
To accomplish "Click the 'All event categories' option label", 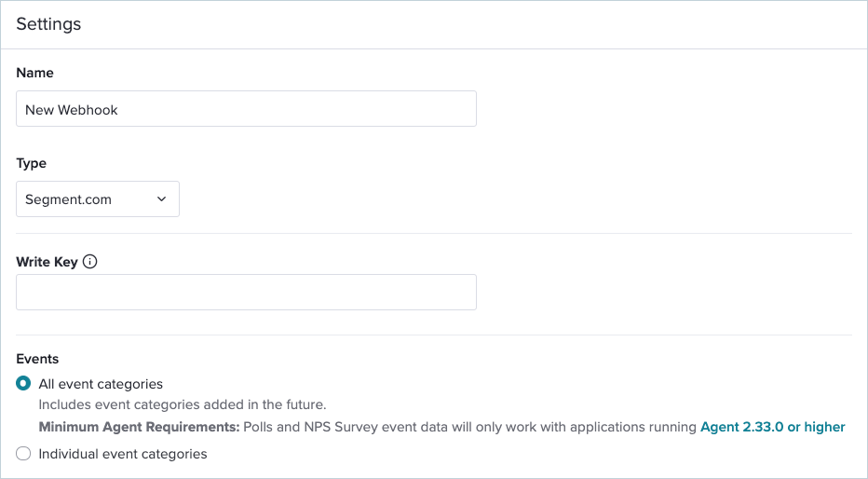I will [x=101, y=384].
